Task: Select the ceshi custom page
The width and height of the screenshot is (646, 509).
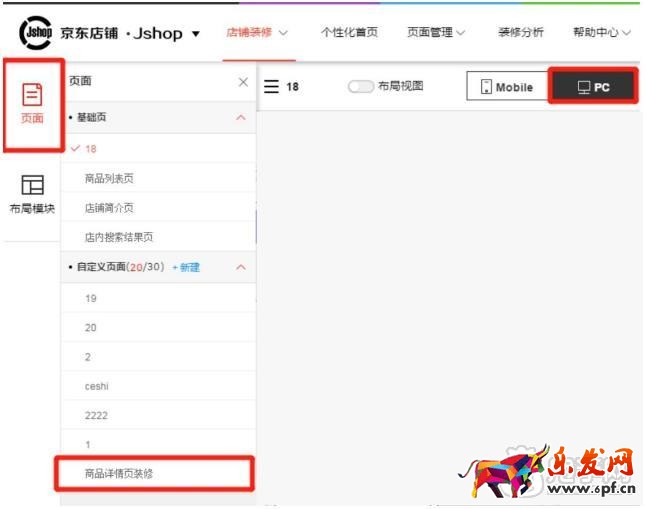Action: [x=97, y=386]
